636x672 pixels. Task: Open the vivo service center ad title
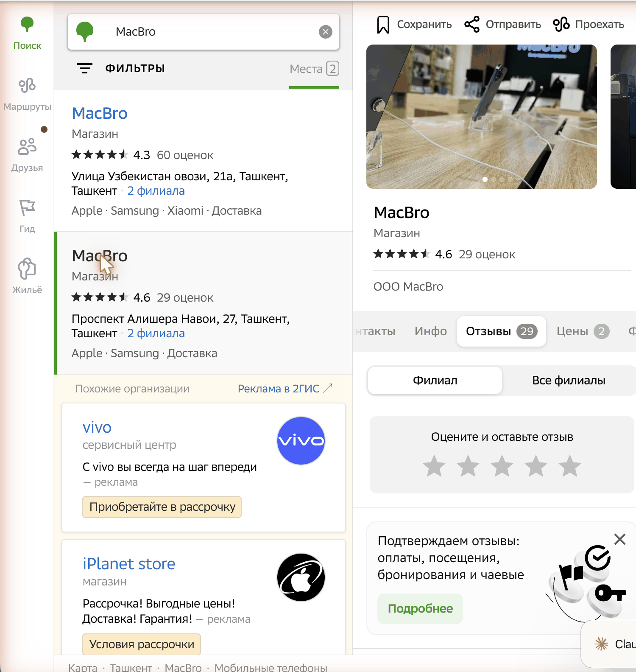[x=97, y=427]
